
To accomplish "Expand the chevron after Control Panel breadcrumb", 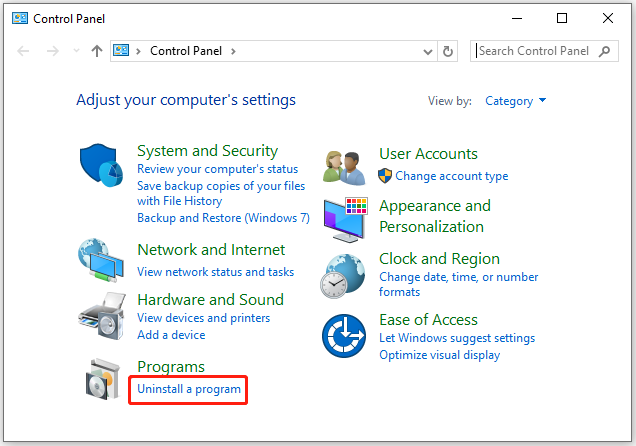I will click(x=233, y=51).
